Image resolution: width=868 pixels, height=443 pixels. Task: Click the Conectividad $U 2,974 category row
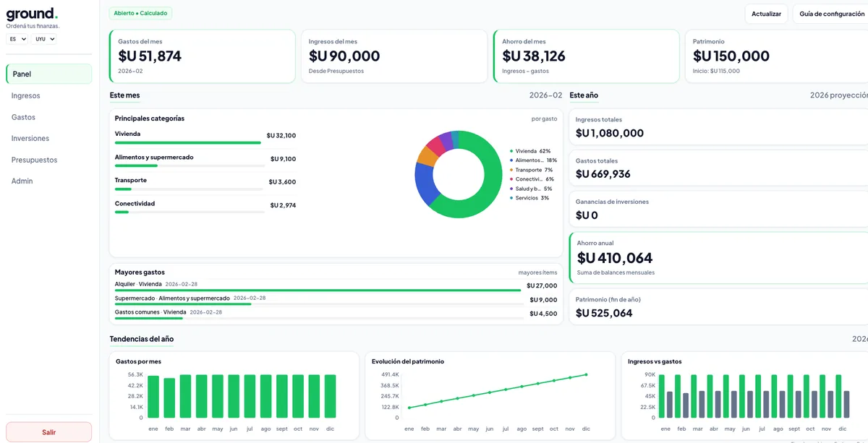coord(205,207)
